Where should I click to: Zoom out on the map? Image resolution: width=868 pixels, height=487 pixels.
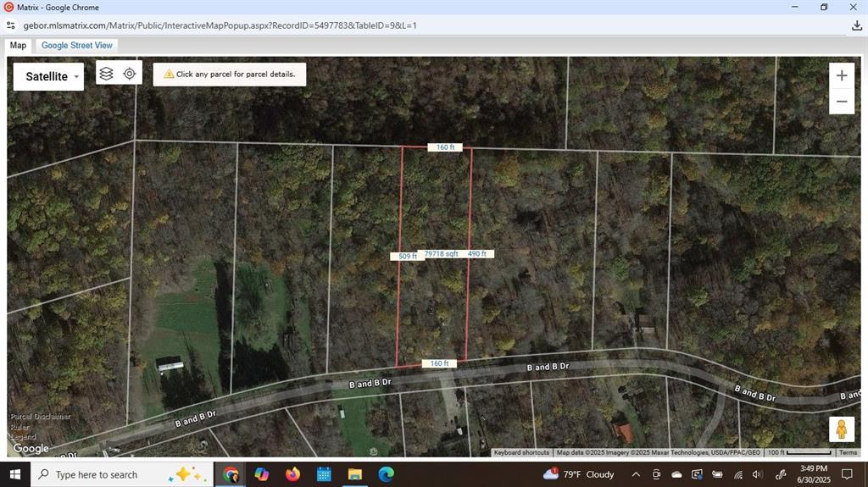841,102
